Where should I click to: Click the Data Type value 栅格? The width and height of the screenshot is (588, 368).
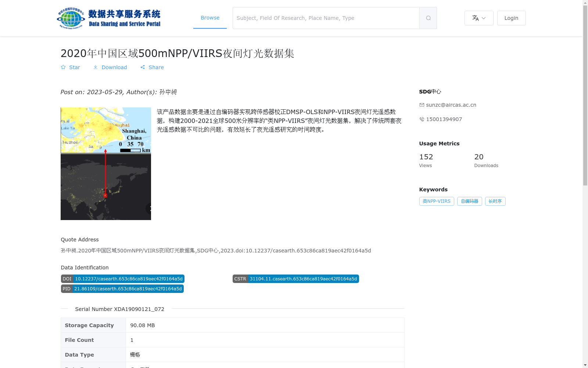[135, 355]
